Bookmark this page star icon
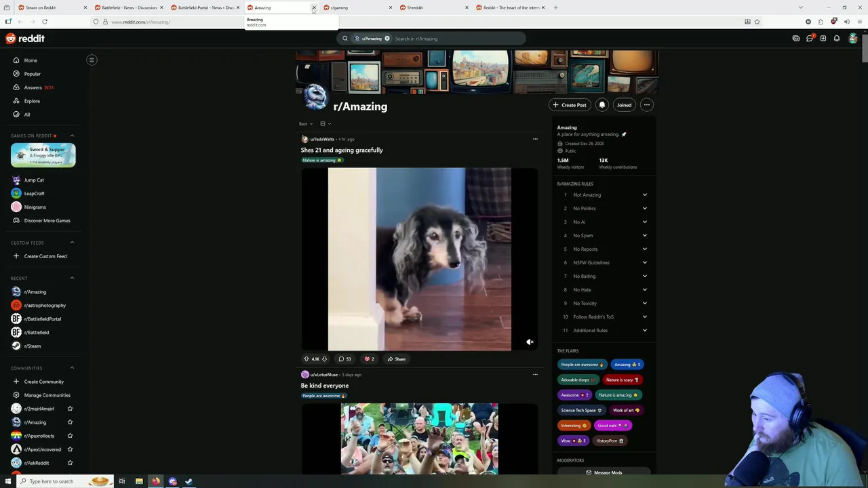Screen dimensions: 868x488 [757, 22]
